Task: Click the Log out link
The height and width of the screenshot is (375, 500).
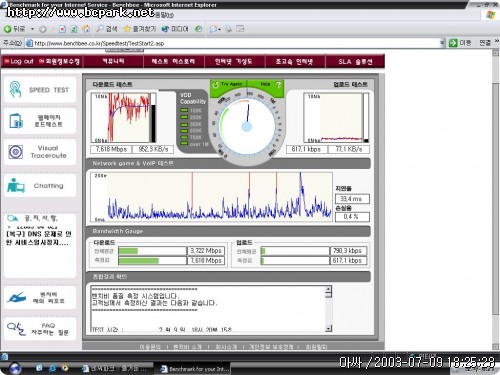Action: (19, 61)
